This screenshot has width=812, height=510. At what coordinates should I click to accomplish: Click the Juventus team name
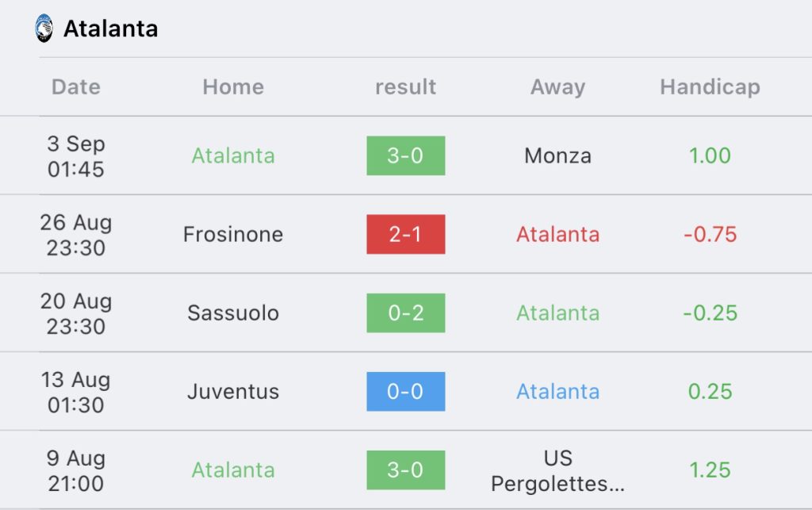coord(233,392)
